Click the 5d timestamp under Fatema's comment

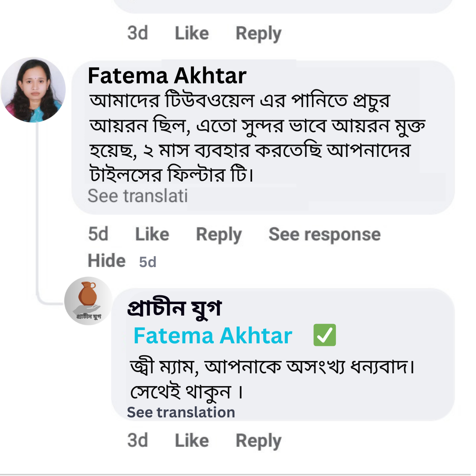(98, 234)
